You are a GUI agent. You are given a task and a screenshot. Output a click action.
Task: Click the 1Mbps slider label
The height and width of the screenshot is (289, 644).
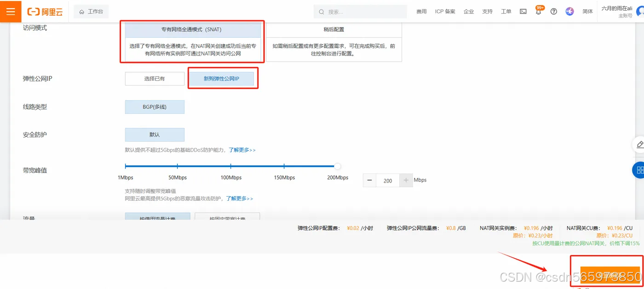click(x=126, y=177)
